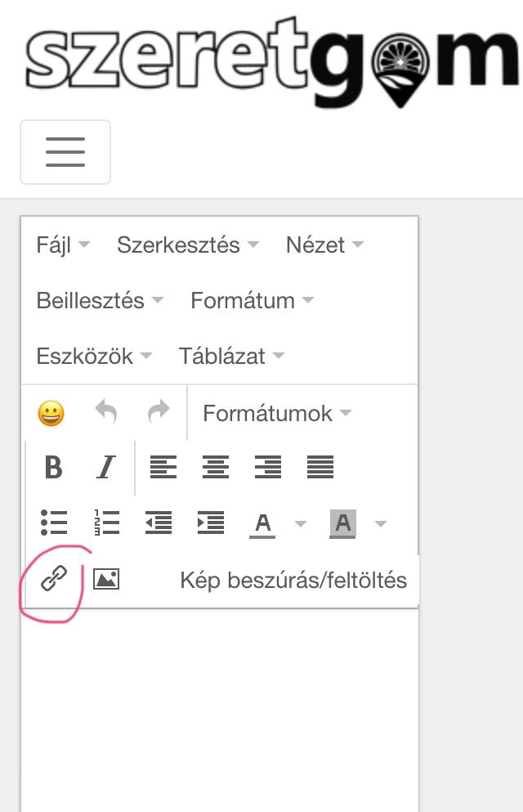This screenshot has width=523, height=812.
Task: Expand the Formátumok dropdown
Action: (277, 413)
